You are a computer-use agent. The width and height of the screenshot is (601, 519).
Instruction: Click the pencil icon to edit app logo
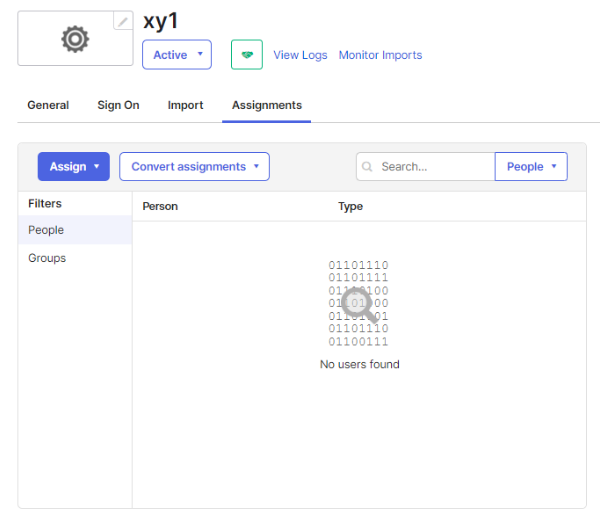pos(123,21)
